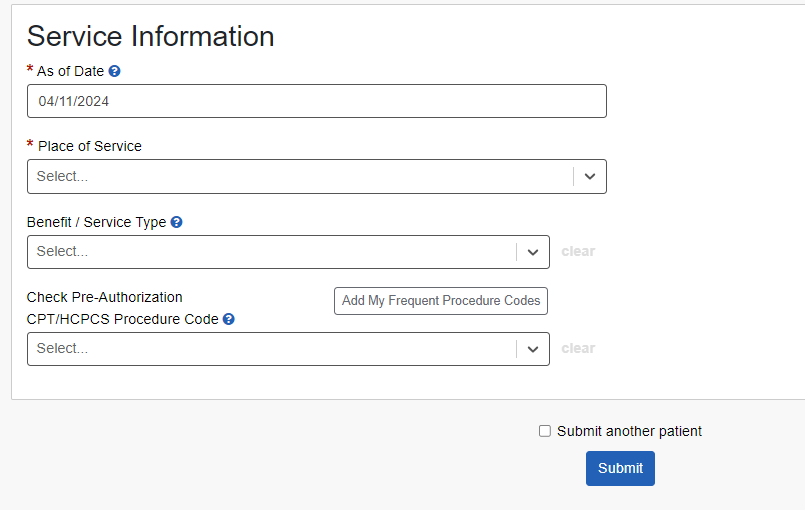This screenshot has height=510, width=805.
Task: Focus the CPT/HCPCS Procedure Code select box
Action: coord(270,349)
